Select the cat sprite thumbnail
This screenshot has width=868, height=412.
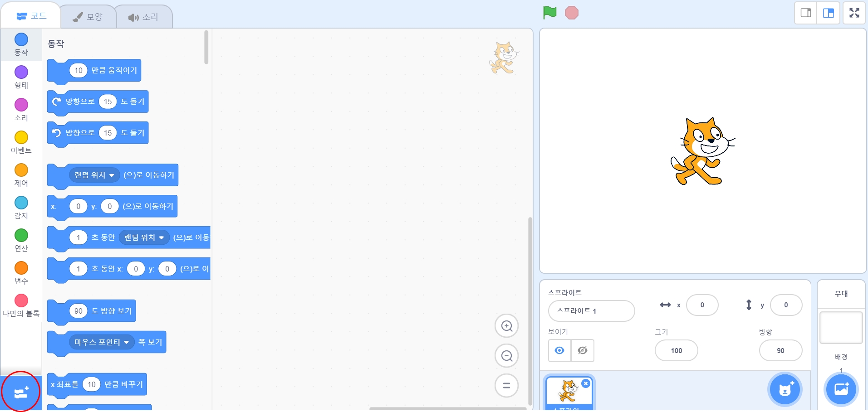tap(569, 393)
